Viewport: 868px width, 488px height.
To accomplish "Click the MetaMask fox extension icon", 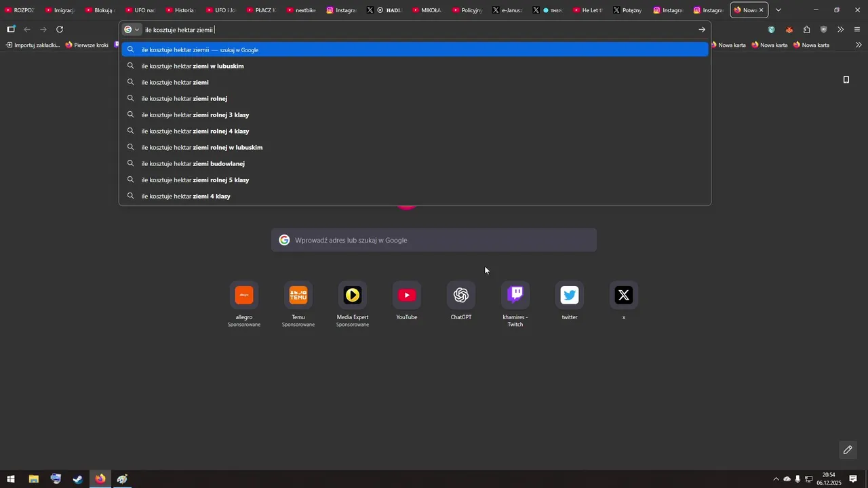I will point(789,30).
